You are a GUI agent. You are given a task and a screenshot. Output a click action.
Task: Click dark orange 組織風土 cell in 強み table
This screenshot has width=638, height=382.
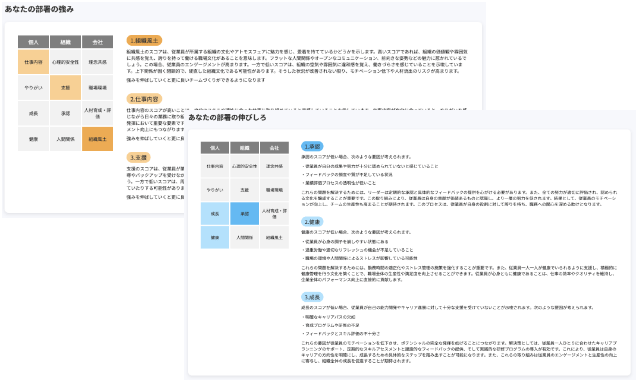[x=98, y=139]
